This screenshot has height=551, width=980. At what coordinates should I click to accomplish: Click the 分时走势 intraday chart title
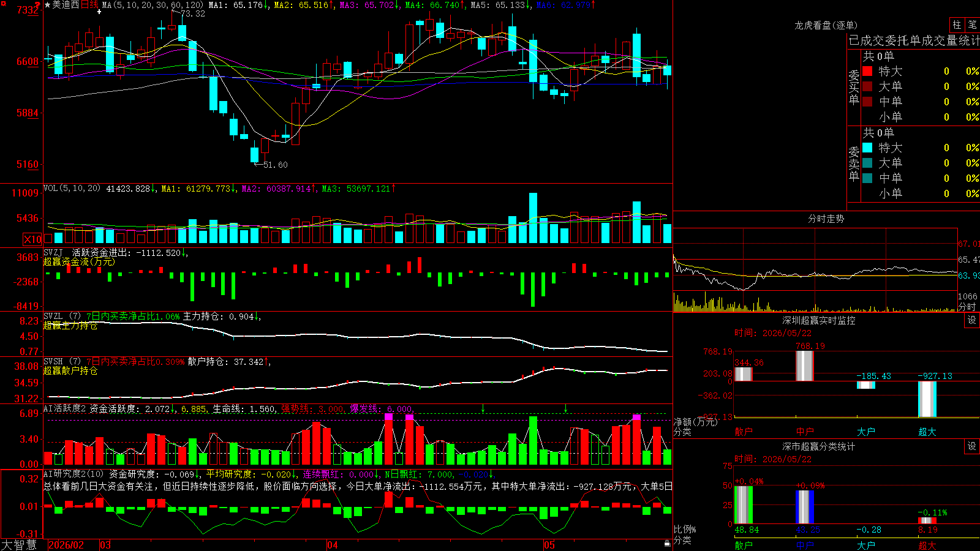(826, 219)
